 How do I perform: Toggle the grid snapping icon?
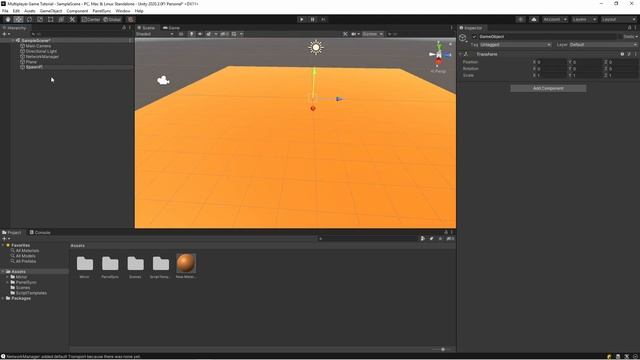[x=131, y=19]
